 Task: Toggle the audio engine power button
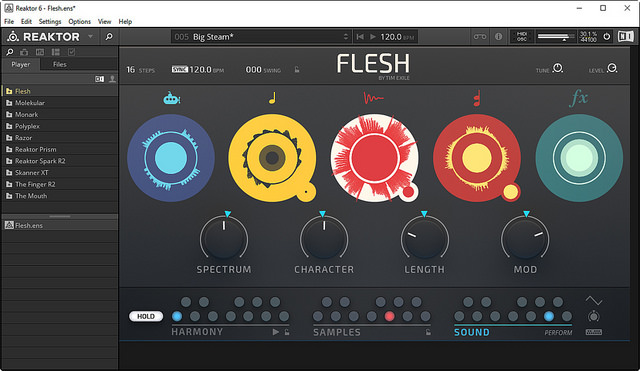coord(607,37)
